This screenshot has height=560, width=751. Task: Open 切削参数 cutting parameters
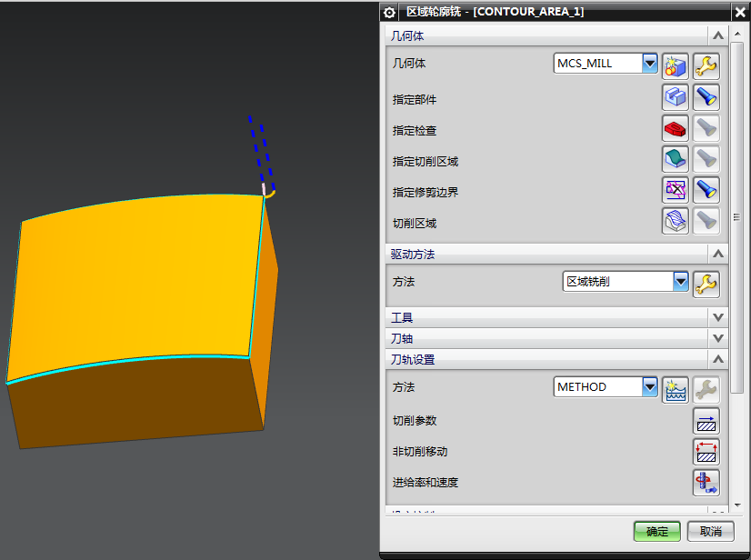[x=706, y=421]
